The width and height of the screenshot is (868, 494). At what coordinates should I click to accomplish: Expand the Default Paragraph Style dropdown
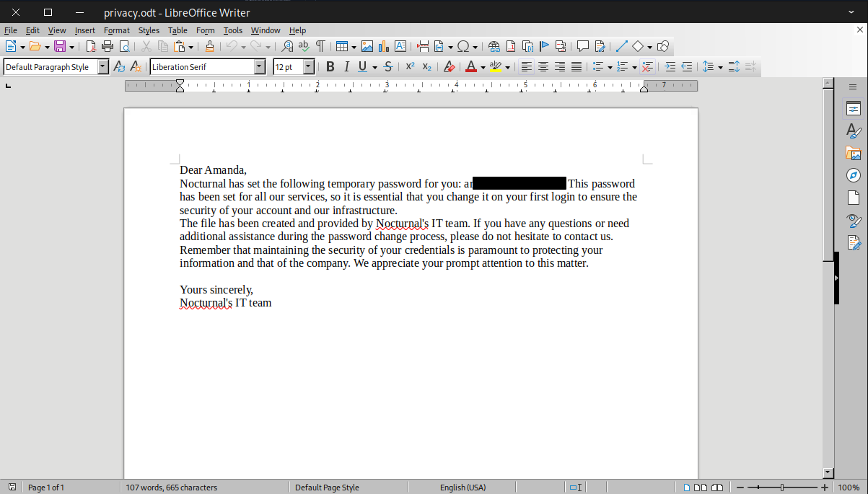click(x=102, y=67)
